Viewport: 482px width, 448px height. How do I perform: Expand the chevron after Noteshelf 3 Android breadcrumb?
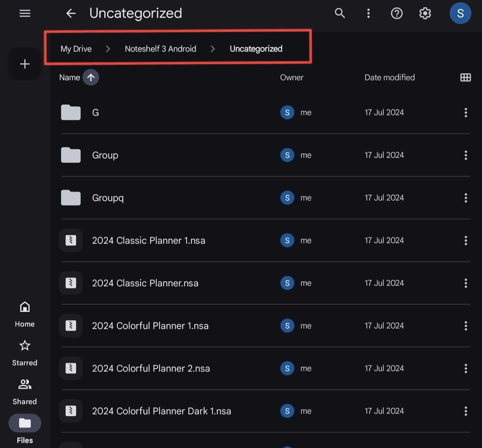[x=213, y=49]
